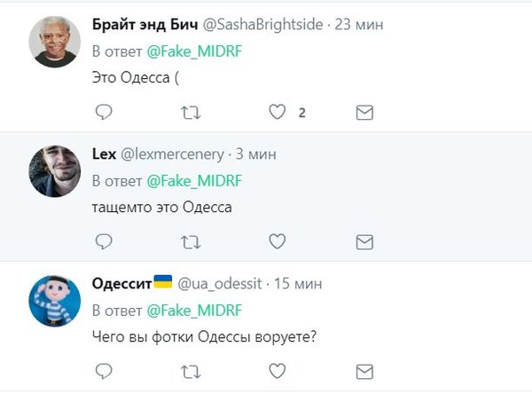The height and width of the screenshot is (394, 532).
Task: Reply to Lex's tweet
Action: 104,241
